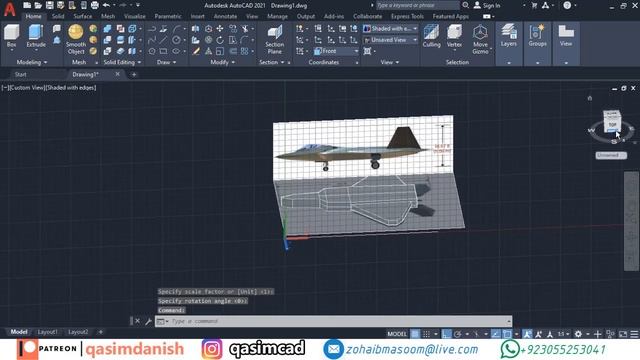The image size is (640, 360).
Task: Click the Undo arrow in quick access toolbar
Action: point(107,5)
